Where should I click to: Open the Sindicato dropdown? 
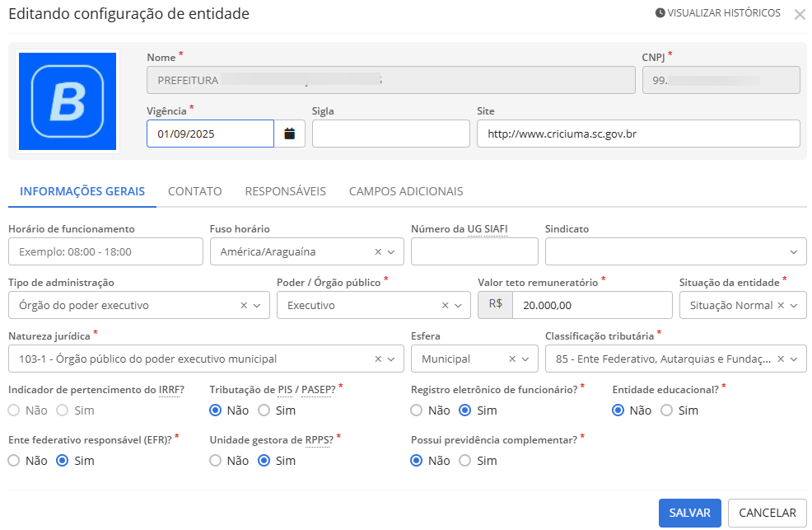coord(793,251)
